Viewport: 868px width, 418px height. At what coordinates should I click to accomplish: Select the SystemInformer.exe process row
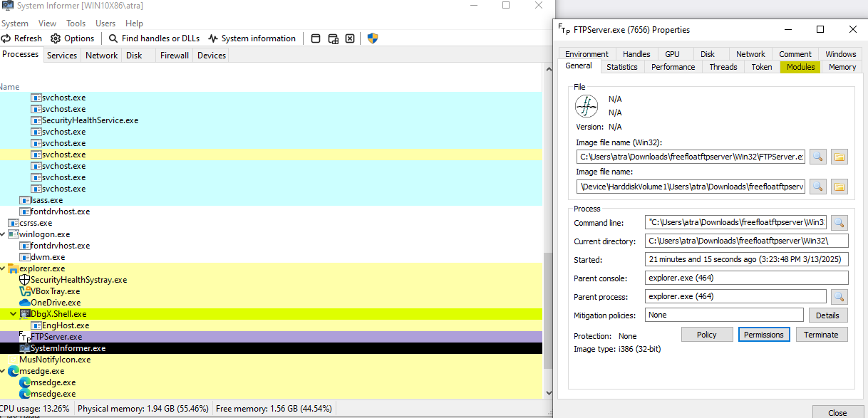(271, 348)
